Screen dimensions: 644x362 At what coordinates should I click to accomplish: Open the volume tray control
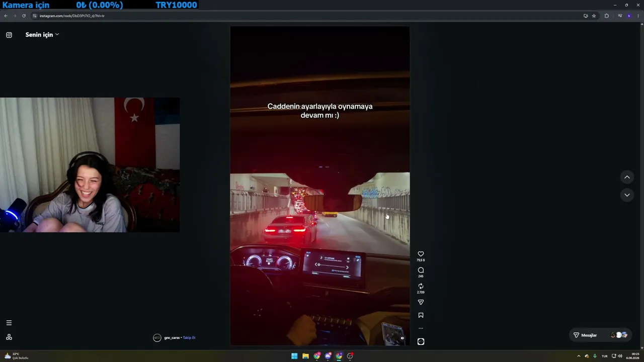click(620, 356)
